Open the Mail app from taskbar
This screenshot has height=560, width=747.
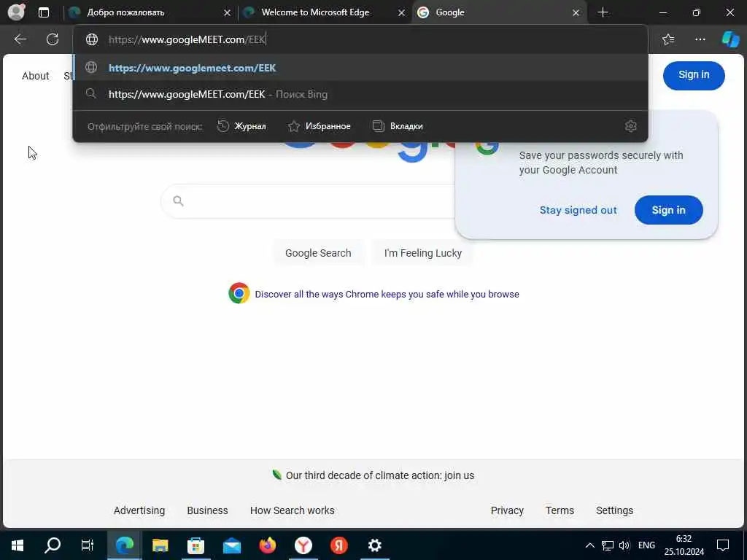coord(231,545)
